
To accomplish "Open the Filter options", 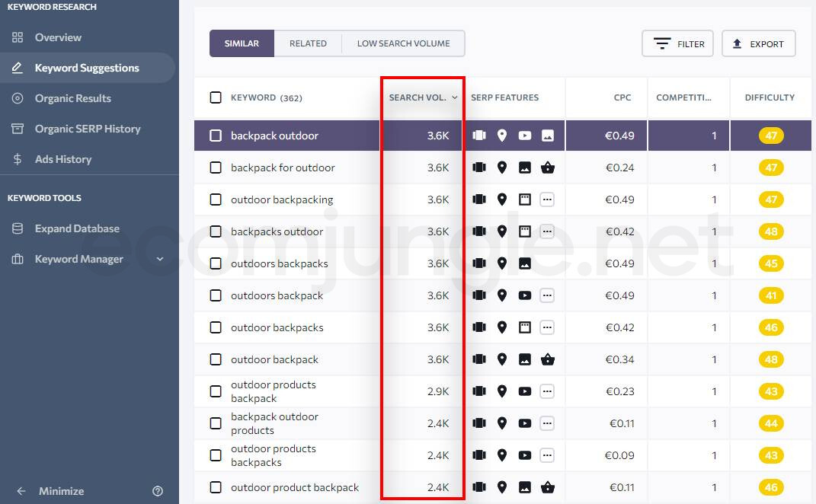I will coord(678,44).
